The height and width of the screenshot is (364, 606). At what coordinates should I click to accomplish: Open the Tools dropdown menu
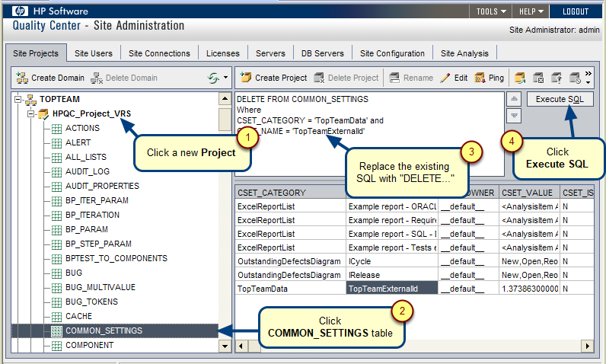(492, 11)
